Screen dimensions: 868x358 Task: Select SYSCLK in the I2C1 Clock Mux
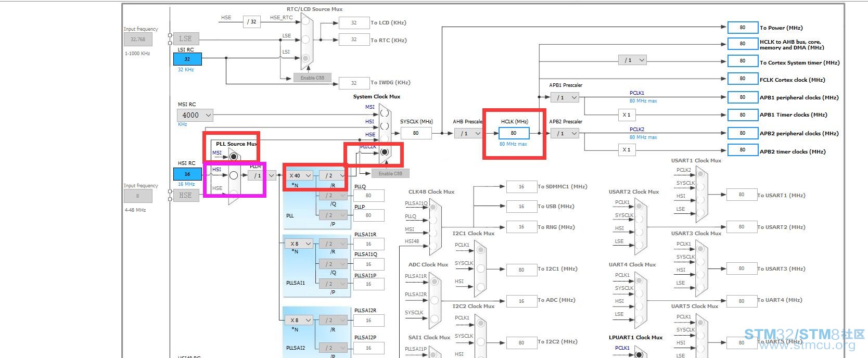[480, 268]
